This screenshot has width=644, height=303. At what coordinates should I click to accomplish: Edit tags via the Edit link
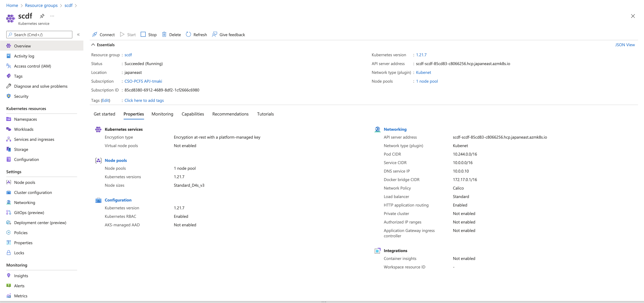(106, 100)
